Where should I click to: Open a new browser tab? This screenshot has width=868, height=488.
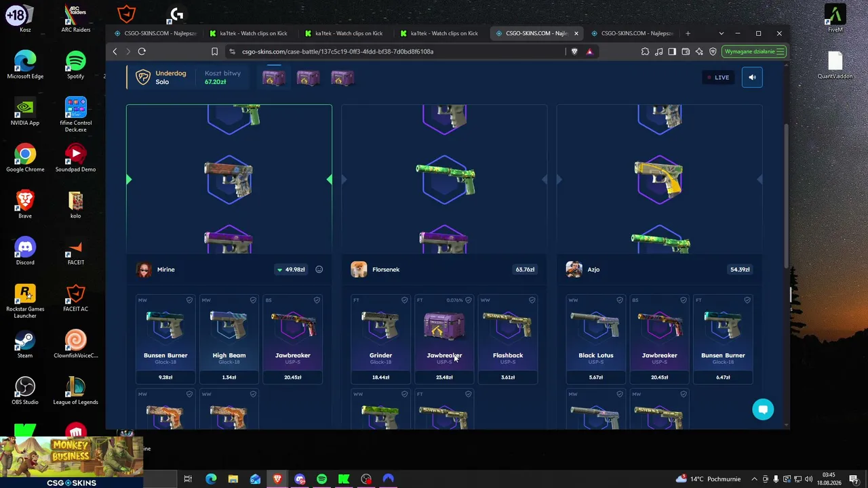pos(688,33)
